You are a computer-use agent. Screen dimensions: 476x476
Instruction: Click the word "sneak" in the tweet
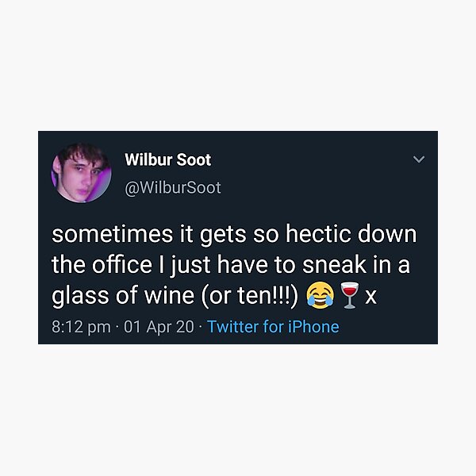point(334,264)
